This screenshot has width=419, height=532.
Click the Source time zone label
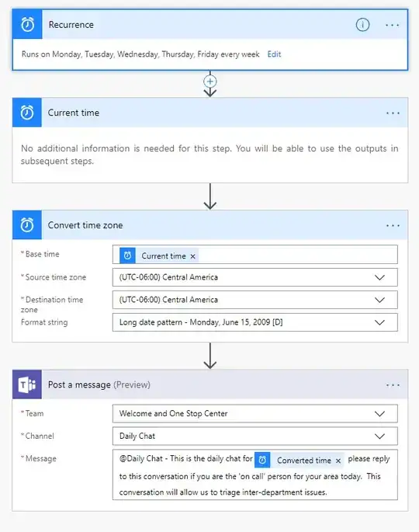[x=56, y=277]
